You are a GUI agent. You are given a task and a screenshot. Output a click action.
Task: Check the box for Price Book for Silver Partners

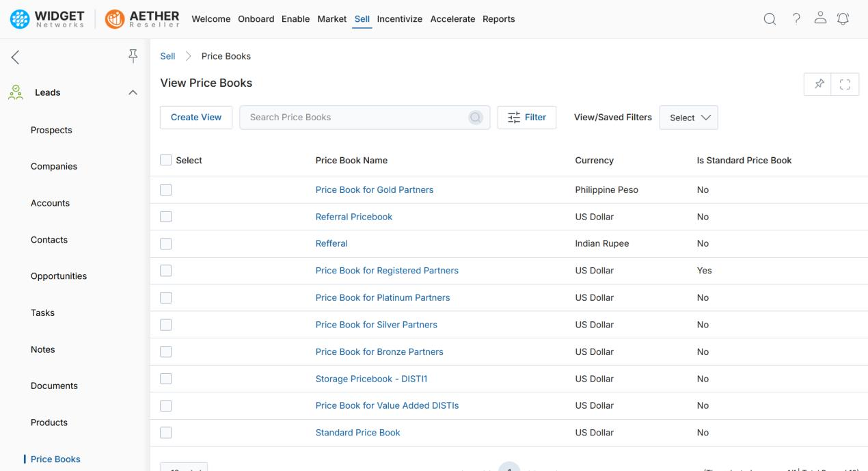click(165, 325)
